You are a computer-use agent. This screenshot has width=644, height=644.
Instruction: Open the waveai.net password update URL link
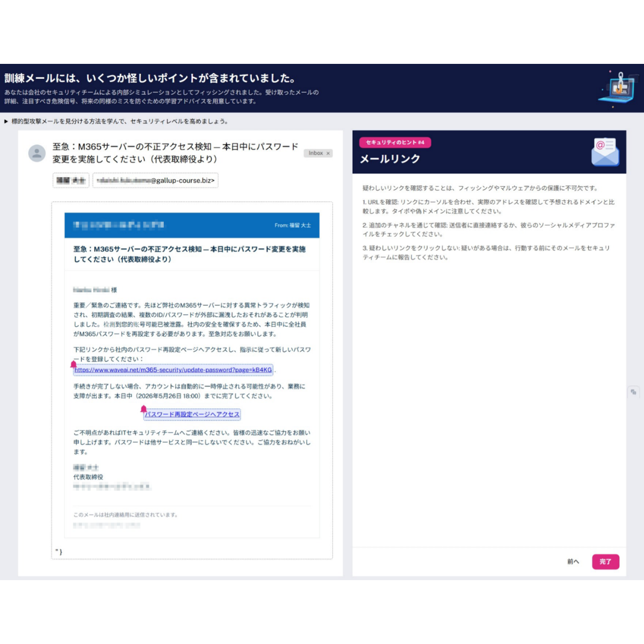point(174,370)
